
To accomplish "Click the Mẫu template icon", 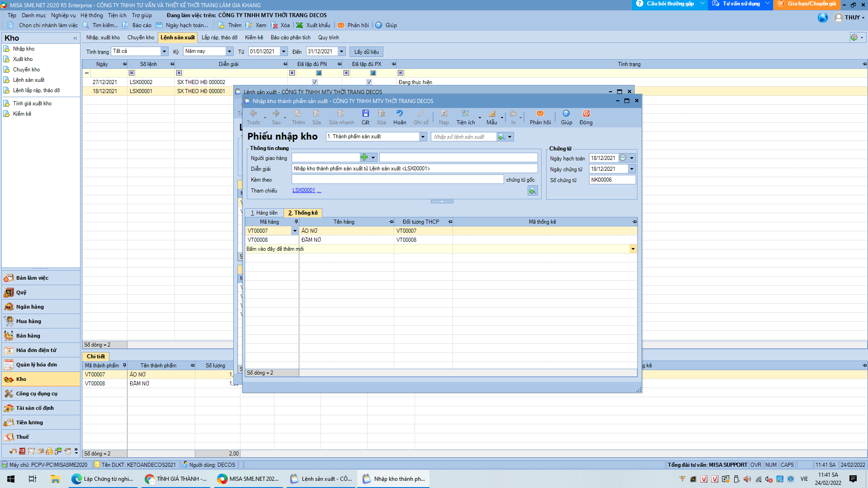I will click(x=492, y=113).
